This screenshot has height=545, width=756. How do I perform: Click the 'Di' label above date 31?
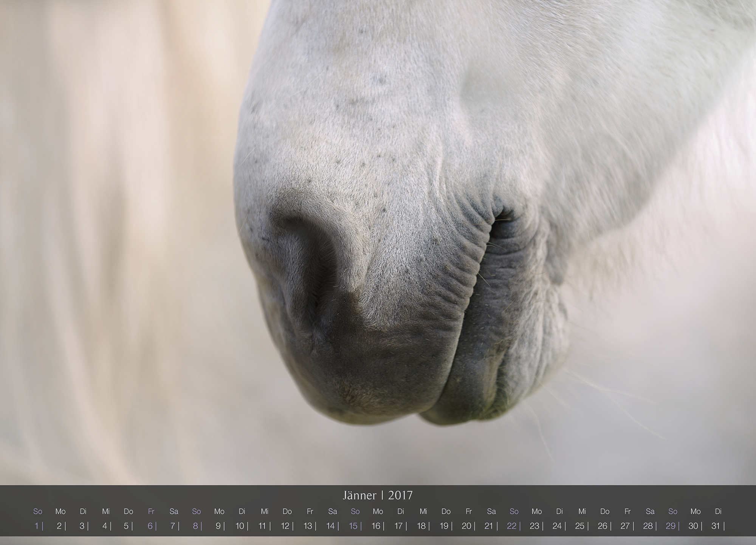(x=718, y=511)
